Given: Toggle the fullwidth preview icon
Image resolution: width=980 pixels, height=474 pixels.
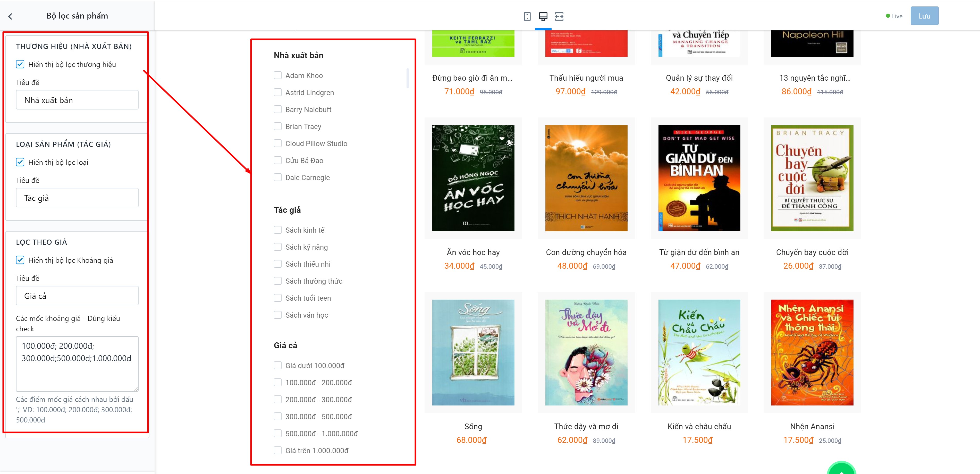Looking at the screenshot, I should pos(559,16).
